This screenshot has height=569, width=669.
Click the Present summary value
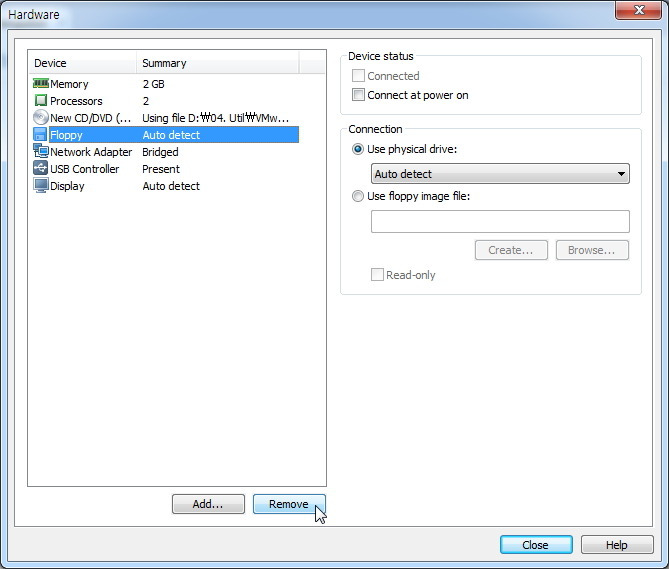point(161,169)
